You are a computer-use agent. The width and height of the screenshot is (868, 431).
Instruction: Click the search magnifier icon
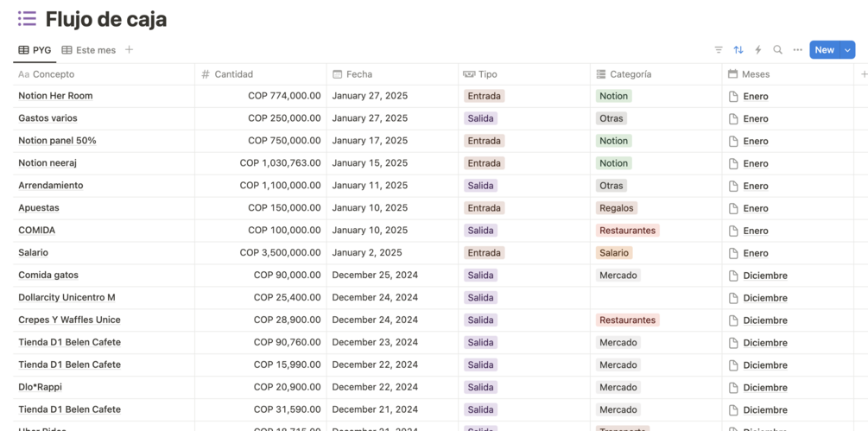click(x=778, y=50)
